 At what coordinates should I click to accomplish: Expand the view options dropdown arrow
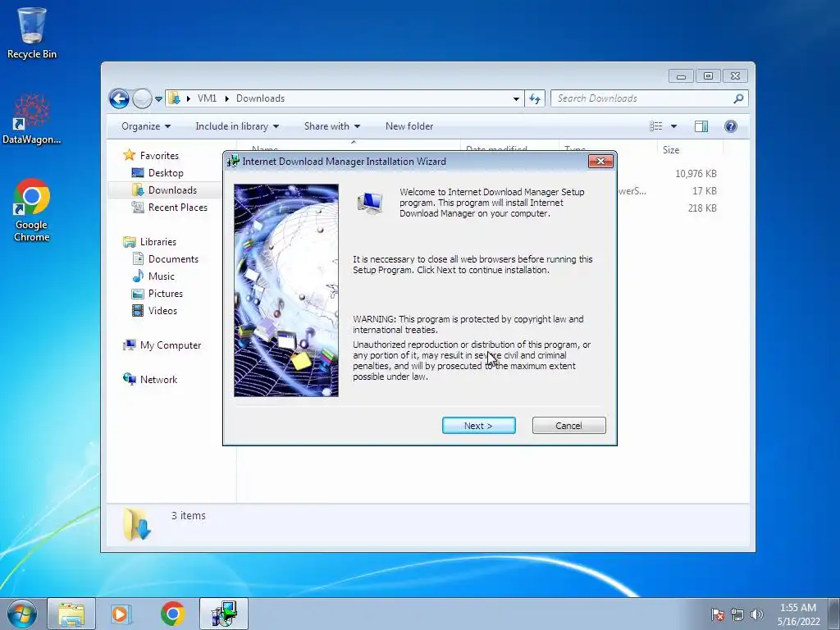(674, 126)
